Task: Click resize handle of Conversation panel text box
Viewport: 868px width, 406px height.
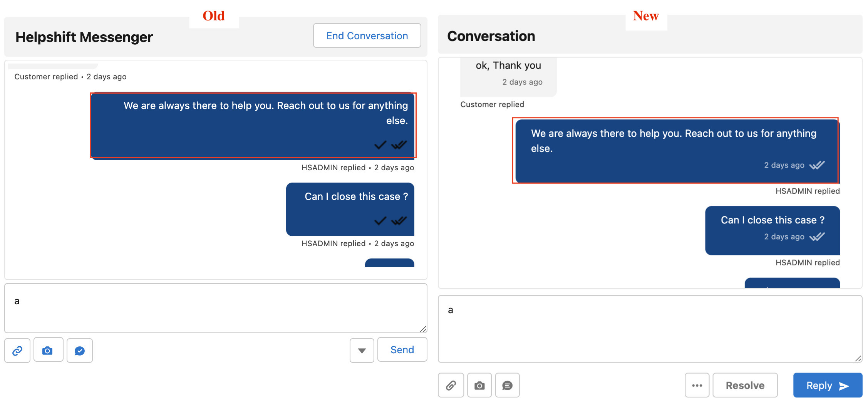Action: pyautogui.click(x=858, y=359)
